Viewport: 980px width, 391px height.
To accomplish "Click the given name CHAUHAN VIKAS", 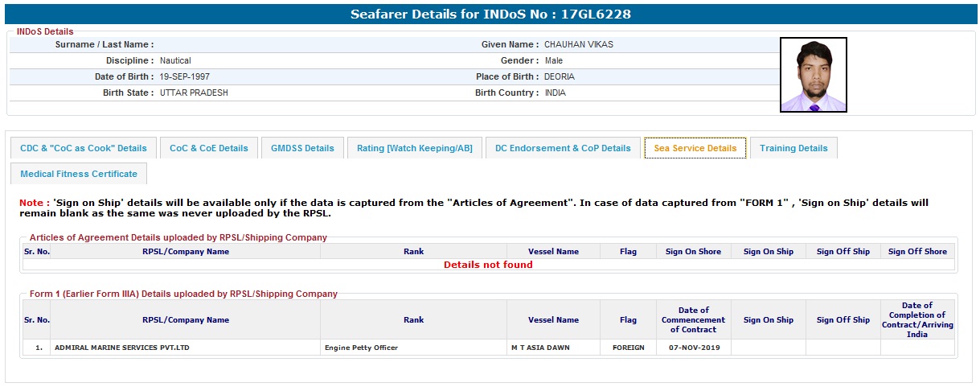I will pos(579,45).
